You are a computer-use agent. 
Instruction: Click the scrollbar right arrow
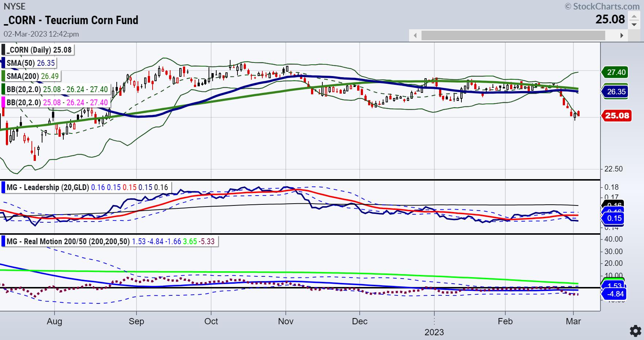[621, 35]
